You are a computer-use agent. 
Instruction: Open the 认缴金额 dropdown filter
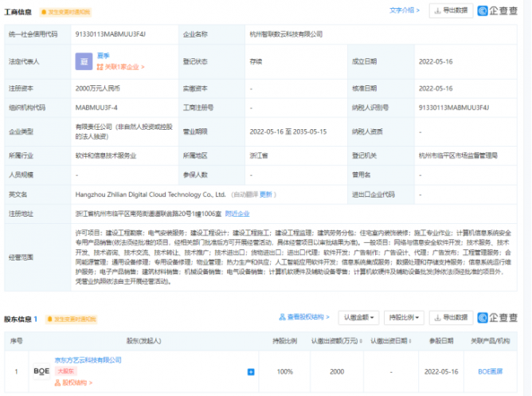(x=358, y=318)
